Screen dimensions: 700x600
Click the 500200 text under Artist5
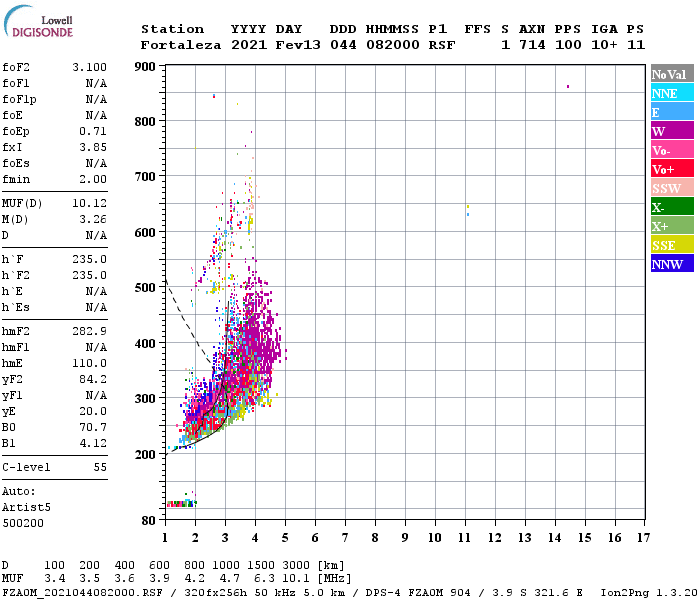23,523
